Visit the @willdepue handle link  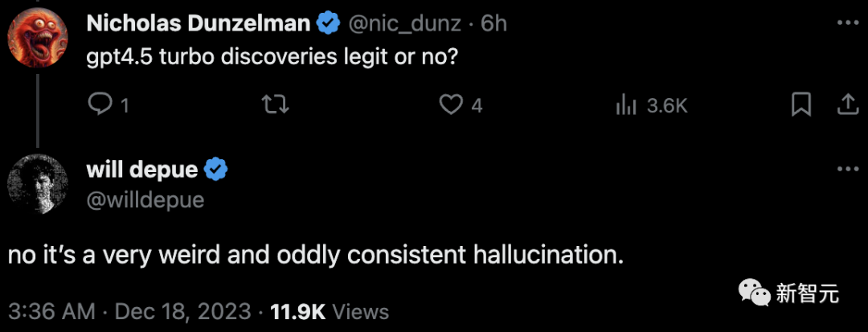click(x=145, y=199)
